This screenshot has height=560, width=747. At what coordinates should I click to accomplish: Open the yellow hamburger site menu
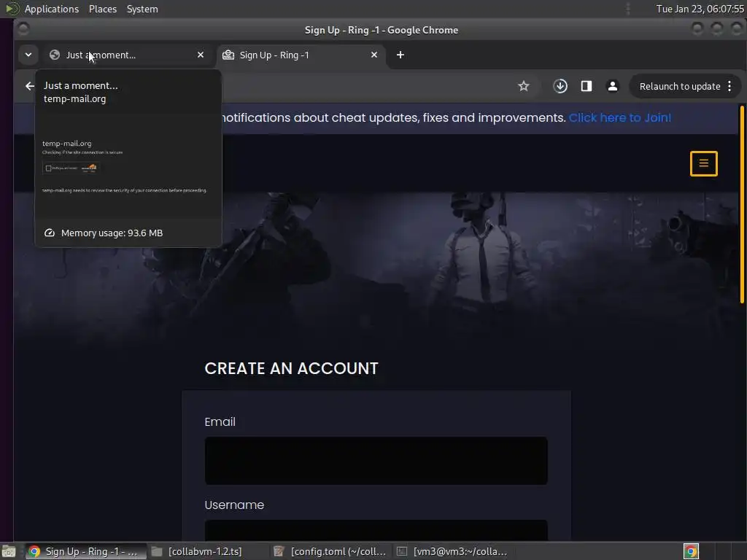(x=704, y=164)
